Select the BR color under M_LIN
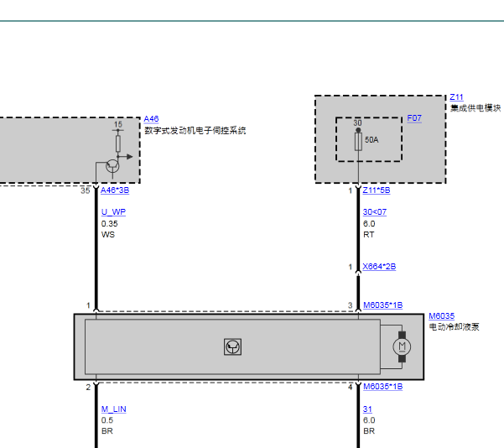Image resolution: width=504 pixels, height=448 pixels. [x=107, y=431]
